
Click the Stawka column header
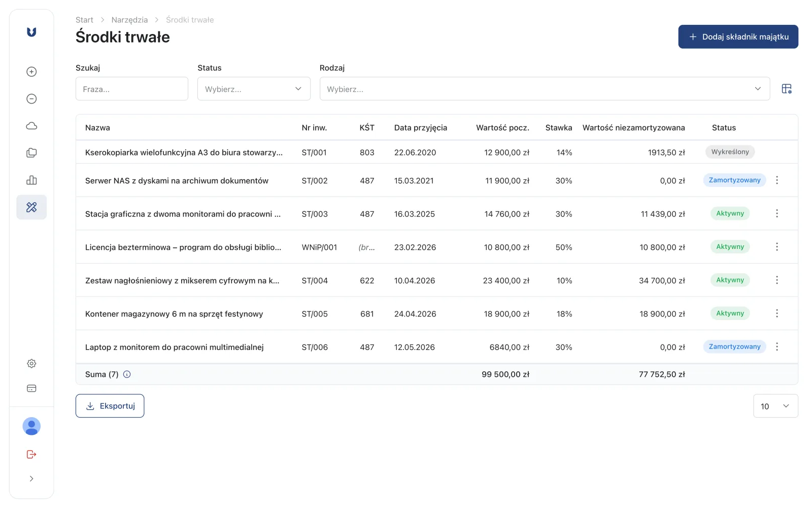[x=559, y=128]
